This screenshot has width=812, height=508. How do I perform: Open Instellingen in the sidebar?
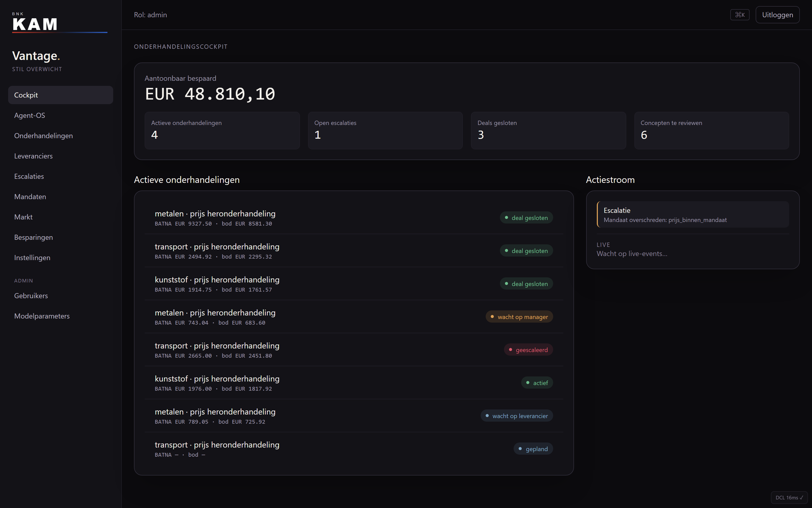click(60, 258)
